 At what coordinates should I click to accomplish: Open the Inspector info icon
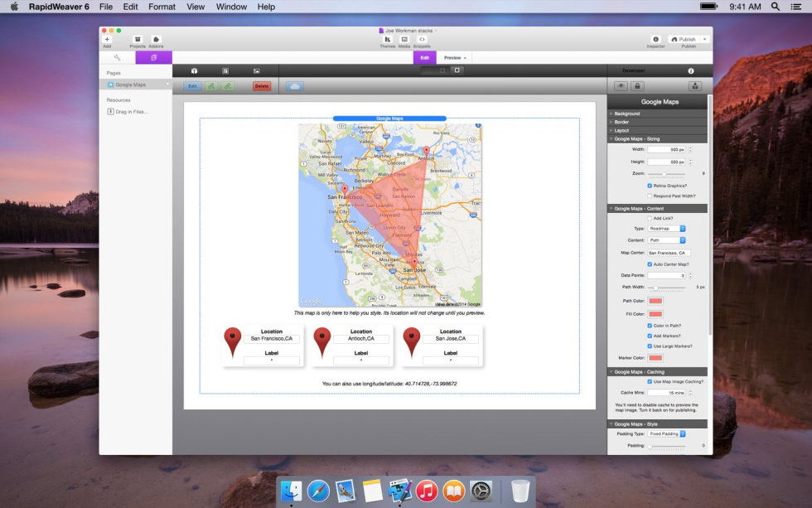point(655,39)
